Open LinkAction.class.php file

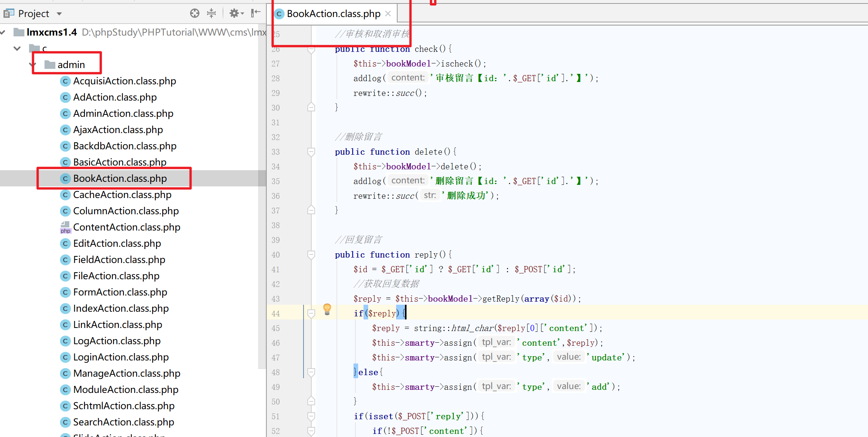coord(117,324)
